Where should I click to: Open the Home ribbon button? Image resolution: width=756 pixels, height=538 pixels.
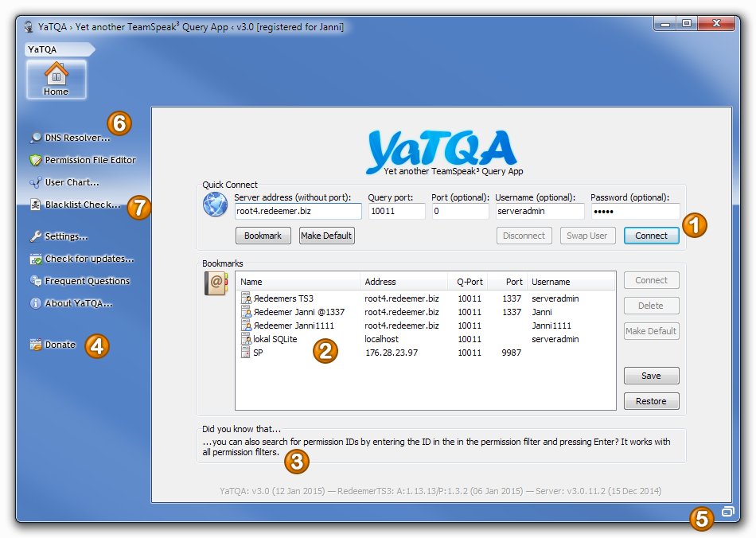57,80
